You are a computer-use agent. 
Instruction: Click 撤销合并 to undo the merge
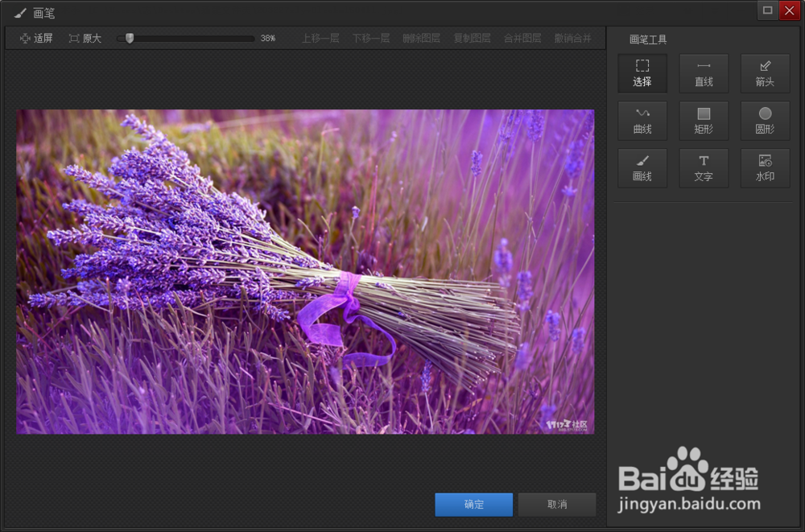pos(572,38)
